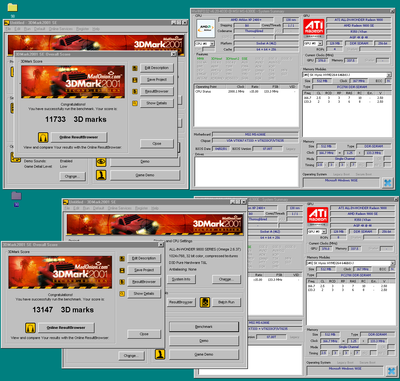Click Change... button next to System Info

[226, 279]
